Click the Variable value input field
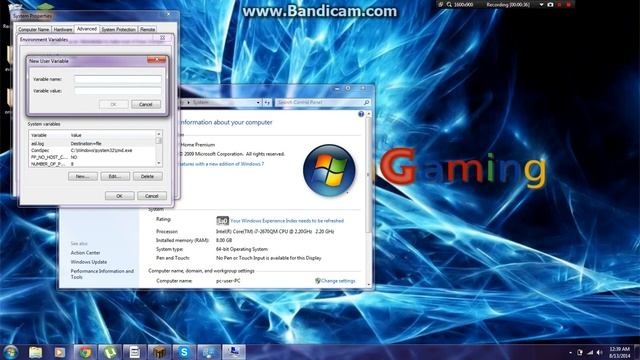Image resolution: width=640 pixels, height=360 pixels. [118, 91]
